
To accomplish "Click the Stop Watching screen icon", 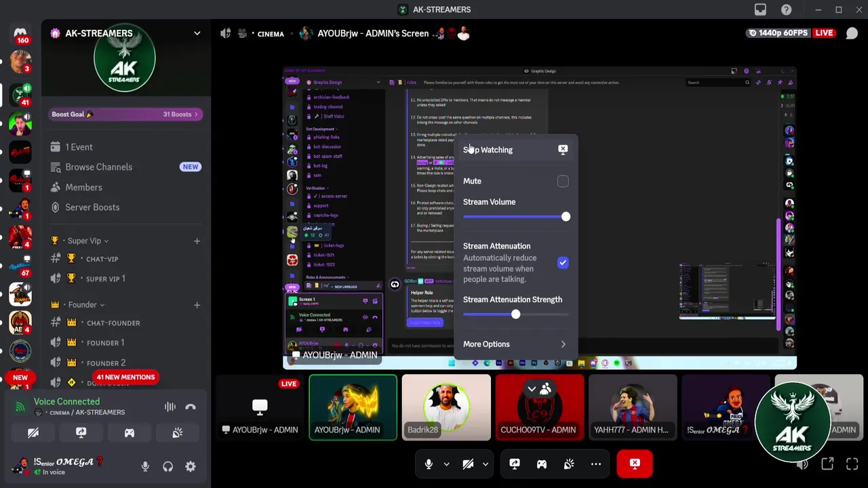I will 563,150.
